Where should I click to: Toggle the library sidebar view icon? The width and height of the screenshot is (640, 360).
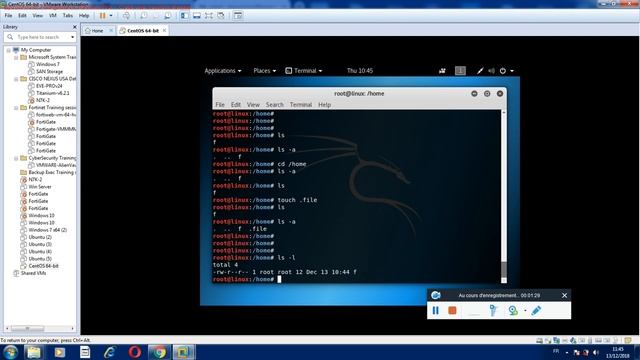(x=184, y=16)
